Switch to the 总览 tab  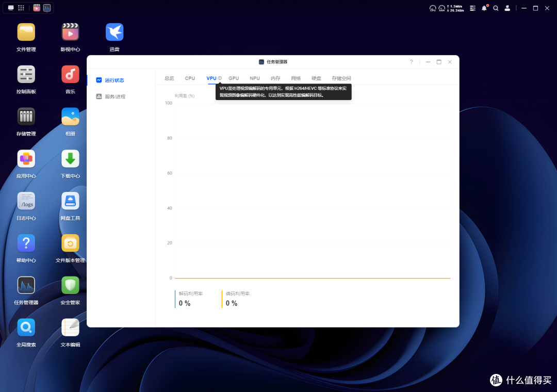coord(169,78)
